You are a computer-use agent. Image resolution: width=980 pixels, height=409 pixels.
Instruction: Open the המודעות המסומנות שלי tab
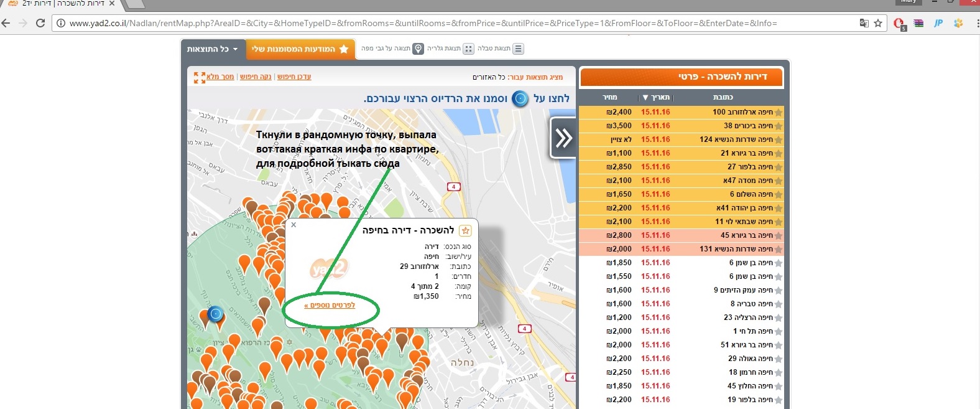point(300,49)
